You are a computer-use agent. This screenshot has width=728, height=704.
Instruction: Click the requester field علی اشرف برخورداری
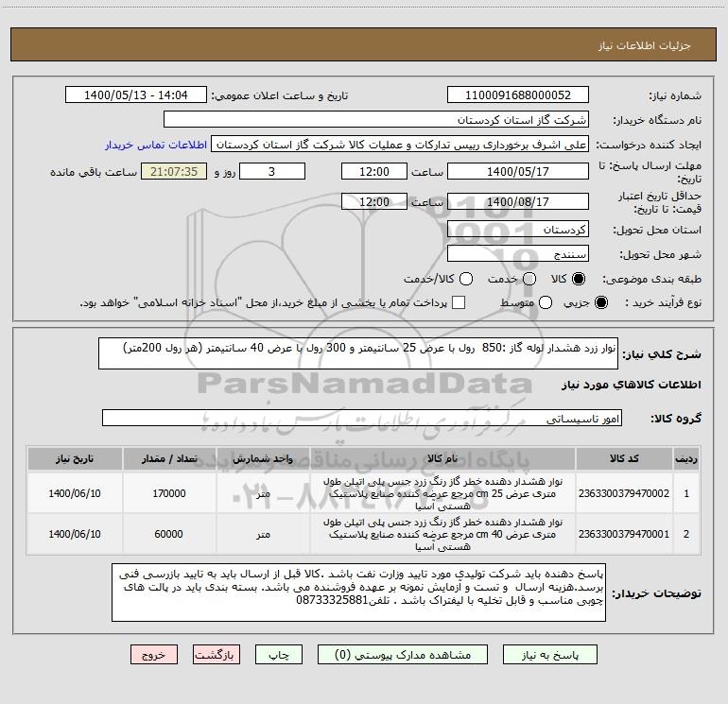(400, 145)
